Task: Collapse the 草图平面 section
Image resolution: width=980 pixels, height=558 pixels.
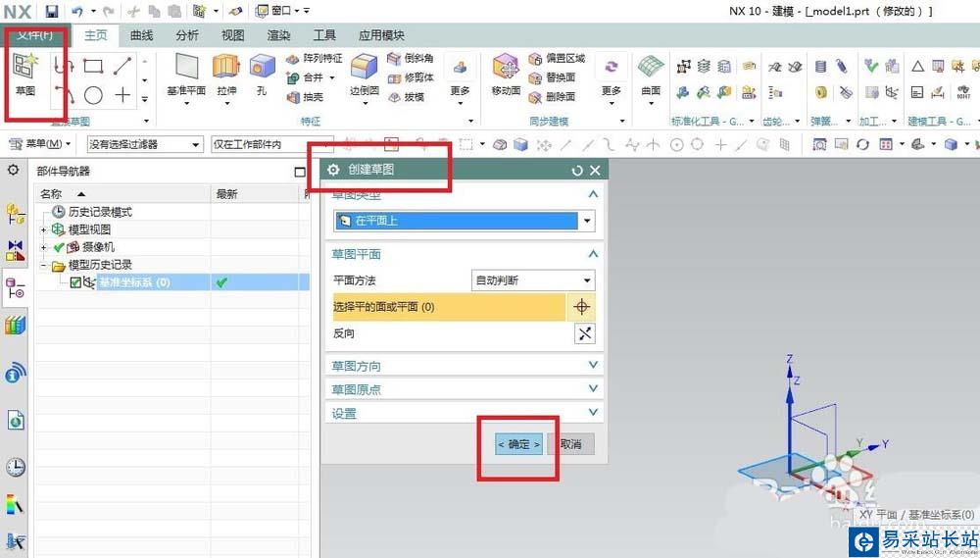Action: (593, 254)
